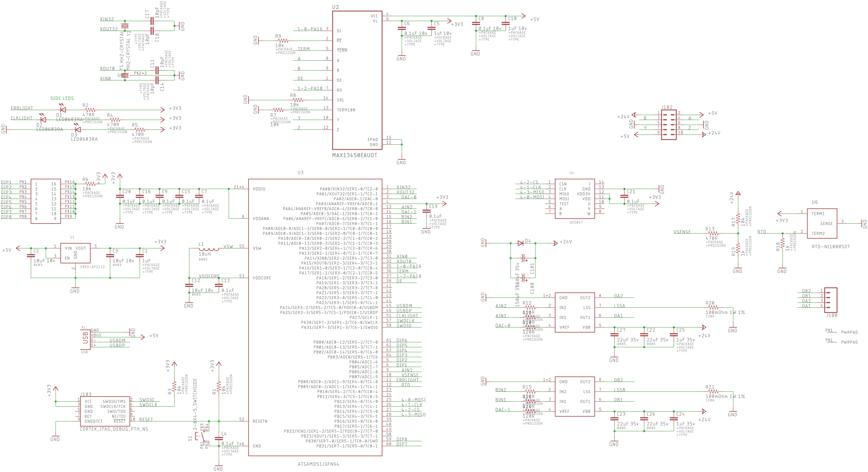868x472 pixels.
Task: Click the LSSA net label
Action: pyautogui.click(x=619, y=306)
